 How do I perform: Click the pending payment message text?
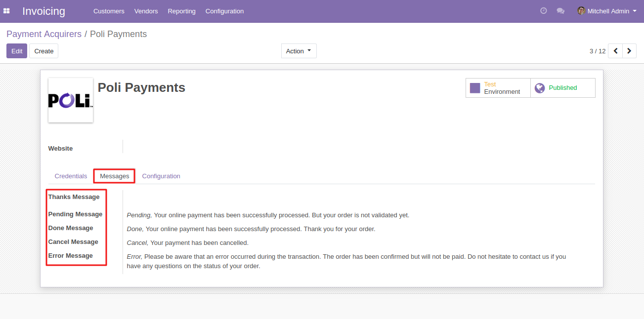[x=268, y=215]
